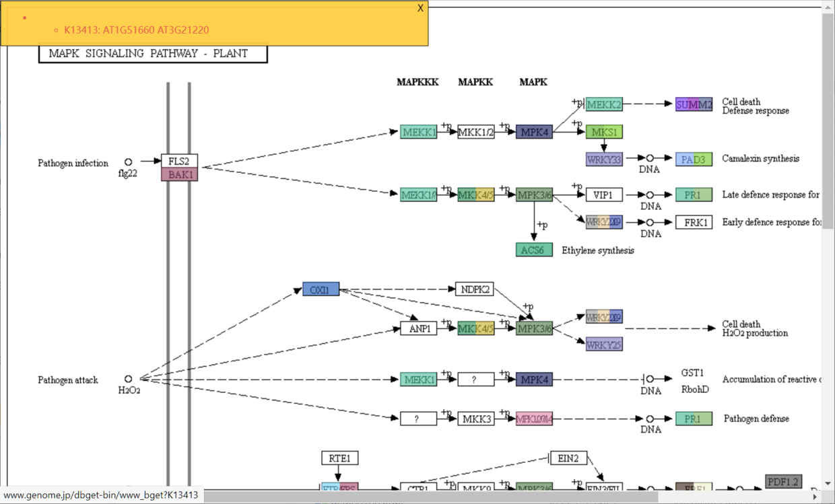Click MEKK1 box feeding into MKK1/2
The height and width of the screenshot is (504, 835).
(x=419, y=132)
